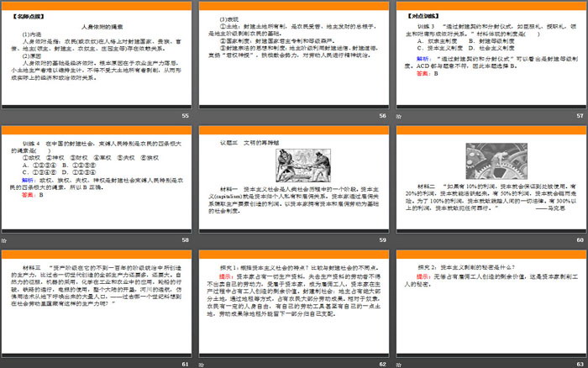Select slide 60 thumbnail with gears picture

pos(491,179)
